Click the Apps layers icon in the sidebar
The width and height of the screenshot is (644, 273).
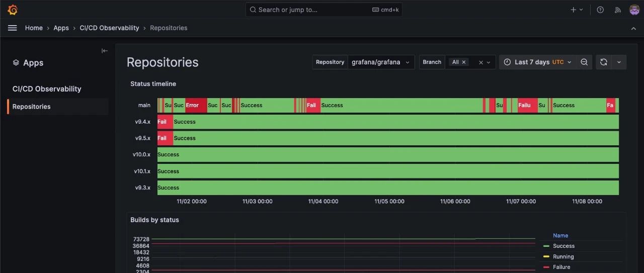click(x=16, y=63)
